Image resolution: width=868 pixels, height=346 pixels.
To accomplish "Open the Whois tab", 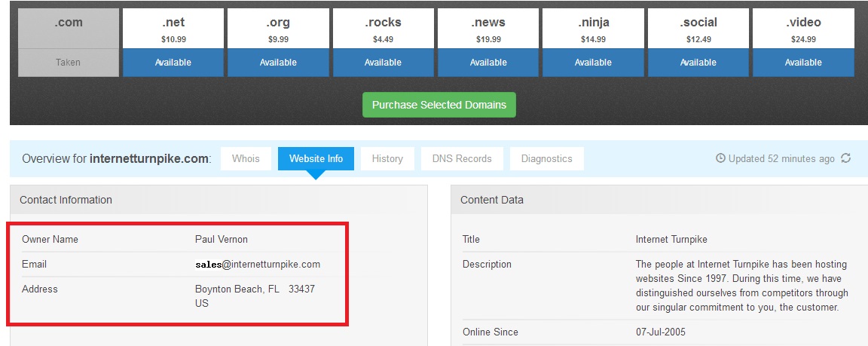I will coord(246,158).
